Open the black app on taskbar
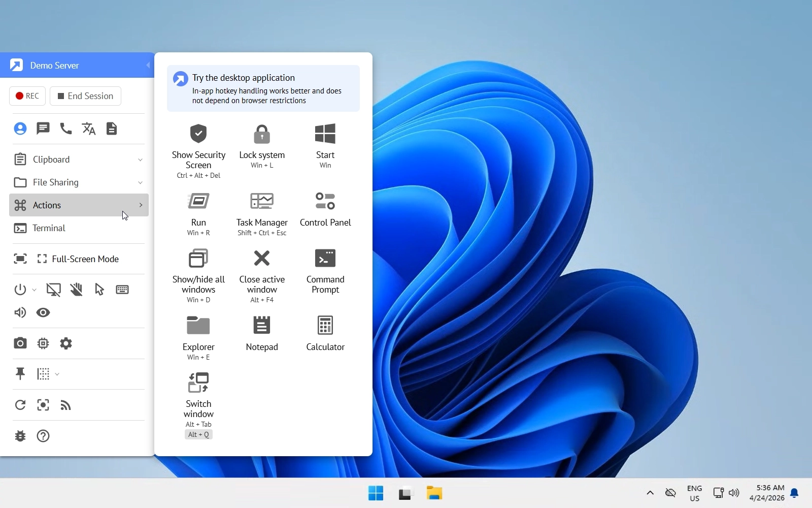812x508 pixels. coord(405,493)
